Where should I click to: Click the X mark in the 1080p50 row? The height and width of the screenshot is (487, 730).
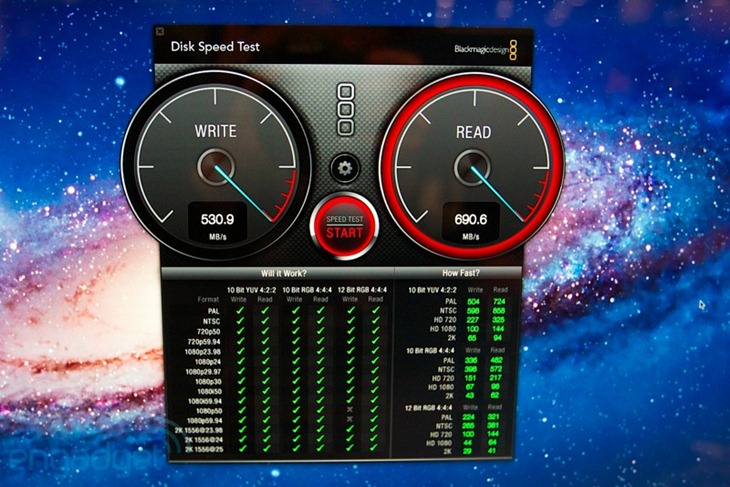coord(350,410)
